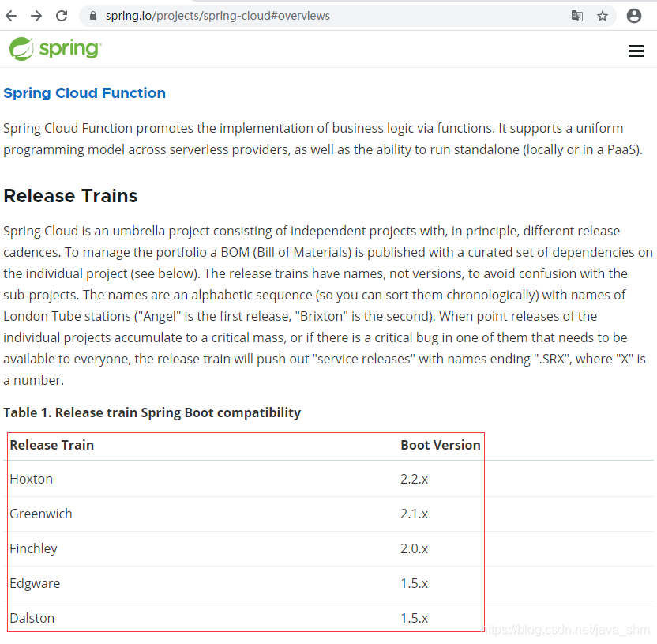This screenshot has height=644, width=657.
Task: Select the Greenwich table cell
Action: (41, 514)
